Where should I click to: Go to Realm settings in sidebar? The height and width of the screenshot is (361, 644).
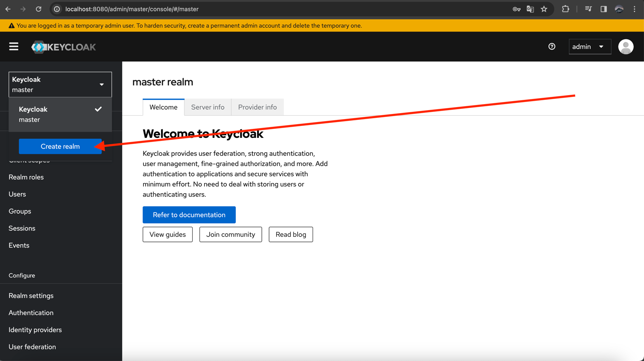[x=31, y=296]
